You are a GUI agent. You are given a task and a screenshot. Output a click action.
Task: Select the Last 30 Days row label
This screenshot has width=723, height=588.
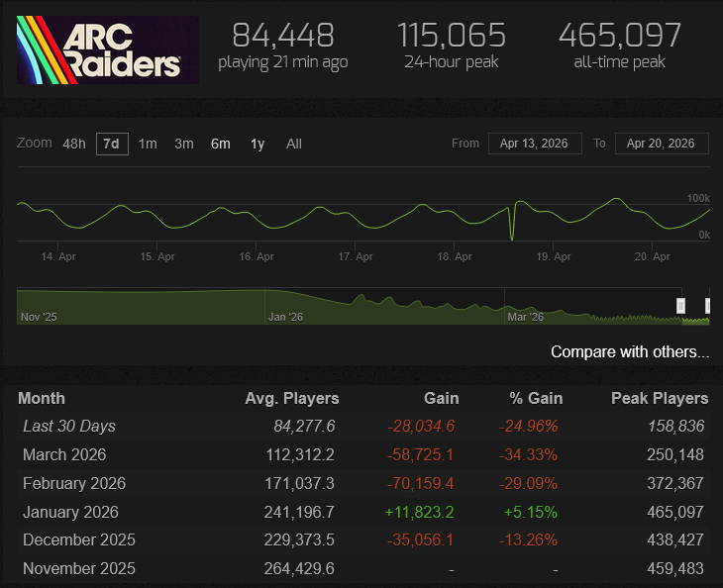point(69,426)
